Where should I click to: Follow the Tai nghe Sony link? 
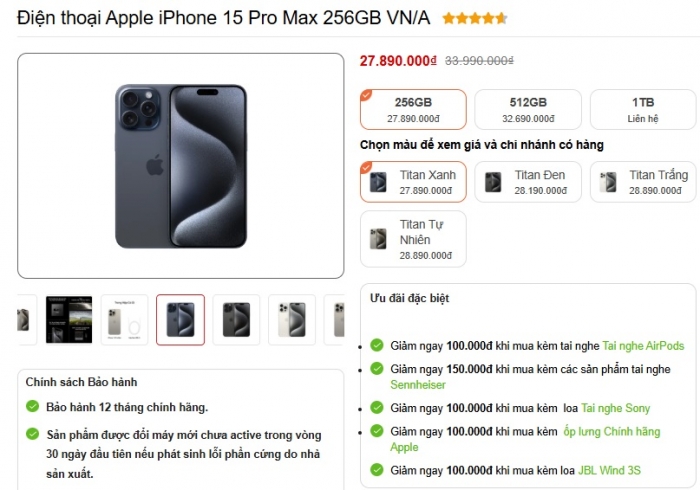click(615, 408)
